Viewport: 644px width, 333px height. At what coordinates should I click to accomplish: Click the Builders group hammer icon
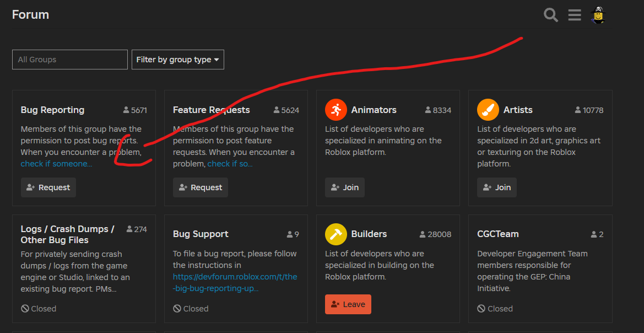pos(336,234)
